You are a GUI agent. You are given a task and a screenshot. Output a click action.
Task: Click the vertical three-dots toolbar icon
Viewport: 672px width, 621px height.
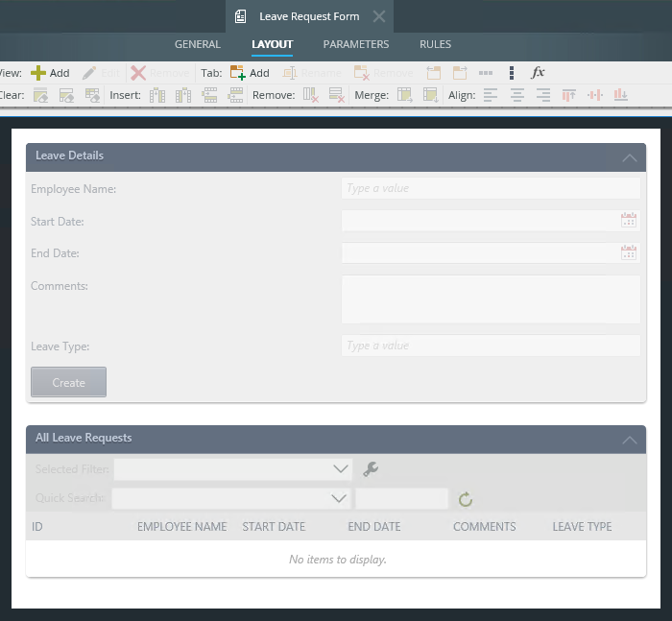pos(512,73)
